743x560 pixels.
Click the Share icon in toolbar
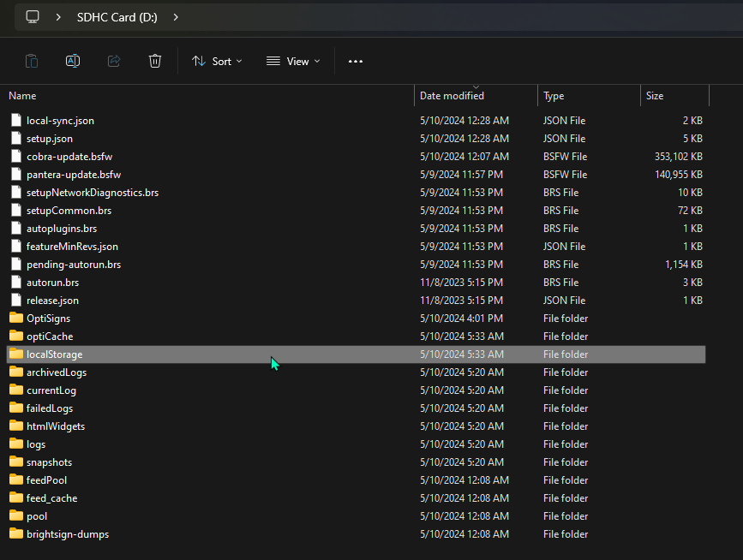(114, 61)
